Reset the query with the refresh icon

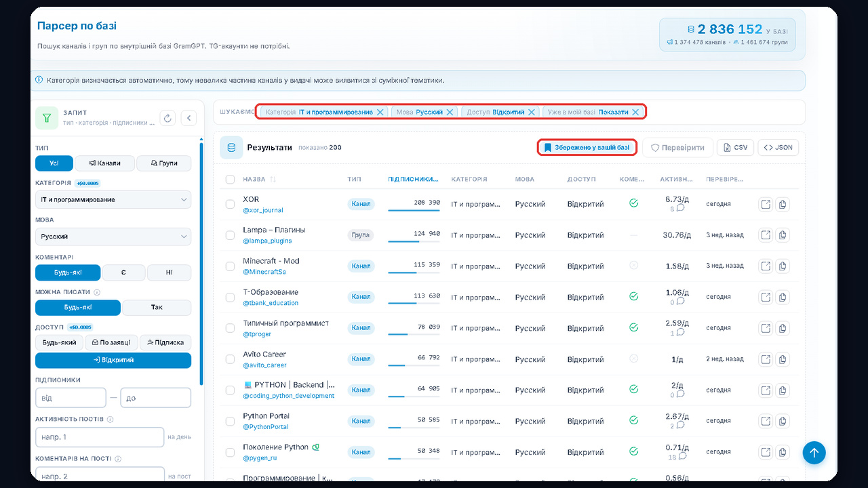tap(168, 118)
